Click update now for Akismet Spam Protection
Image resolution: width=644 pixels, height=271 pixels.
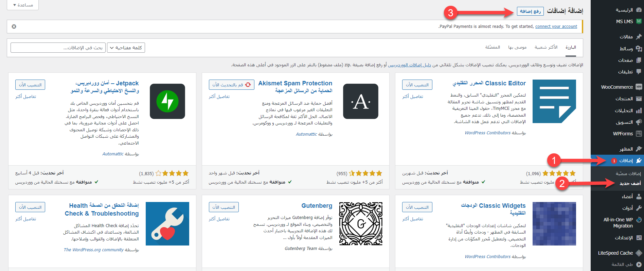[x=231, y=85]
